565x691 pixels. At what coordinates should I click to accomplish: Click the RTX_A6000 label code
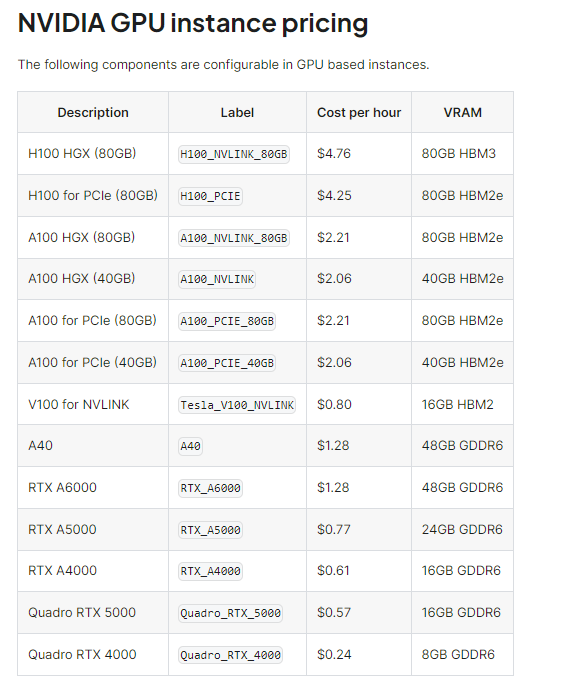pyautogui.click(x=210, y=488)
